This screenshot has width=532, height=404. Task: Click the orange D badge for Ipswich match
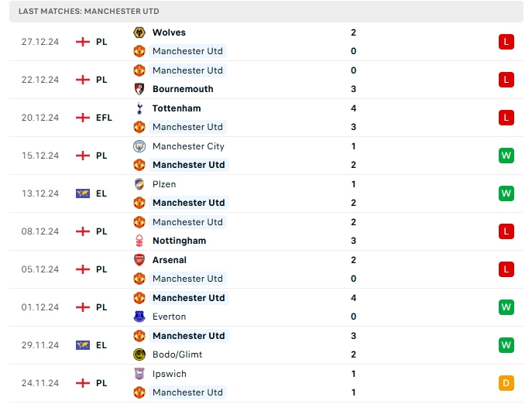point(506,383)
